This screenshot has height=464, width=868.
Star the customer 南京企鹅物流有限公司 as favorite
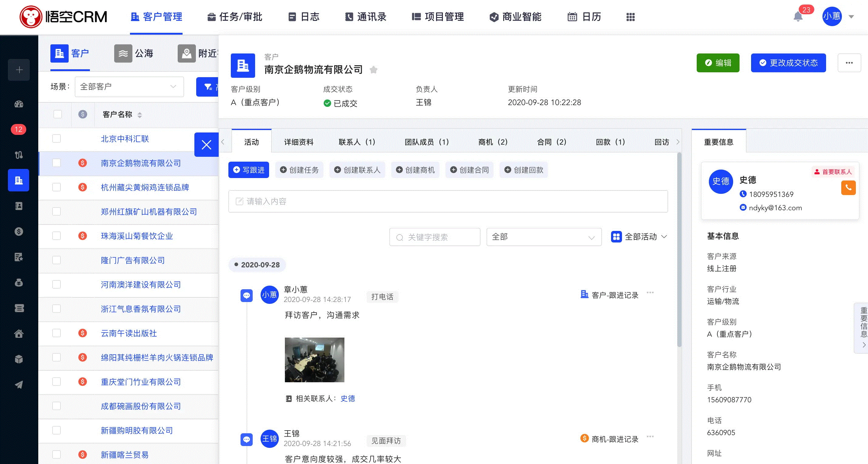click(x=373, y=70)
